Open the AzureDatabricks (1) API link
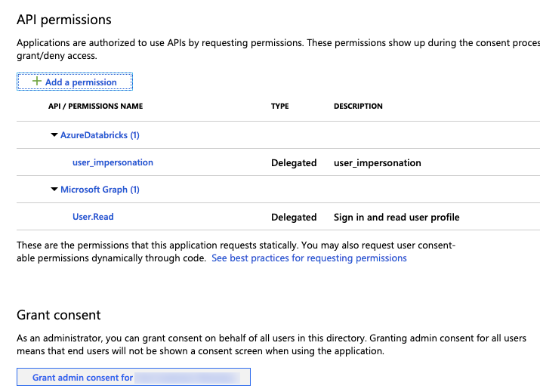The height and width of the screenshot is (392, 540). tap(100, 135)
